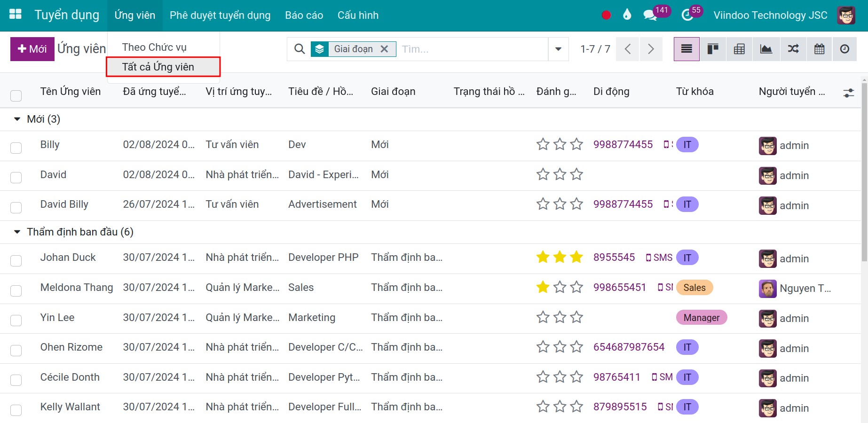The height and width of the screenshot is (423, 868).
Task: Go to next page of records
Action: 651,49
